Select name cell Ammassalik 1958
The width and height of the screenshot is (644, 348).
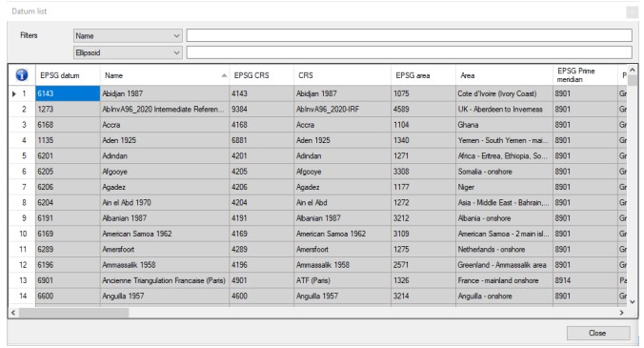pos(165,265)
